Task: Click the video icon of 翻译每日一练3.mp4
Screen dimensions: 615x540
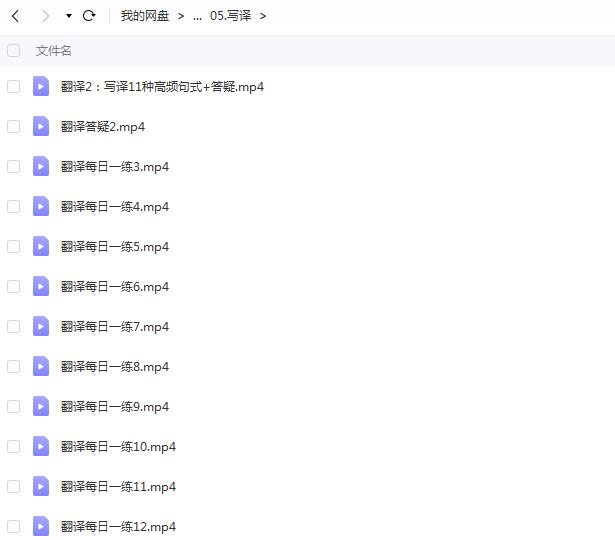Action: pyautogui.click(x=41, y=166)
